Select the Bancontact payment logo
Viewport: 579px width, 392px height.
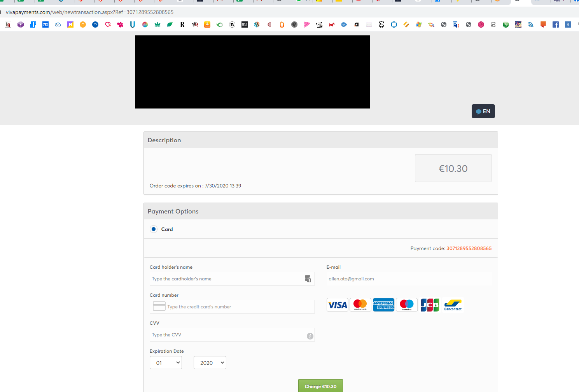click(453, 305)
